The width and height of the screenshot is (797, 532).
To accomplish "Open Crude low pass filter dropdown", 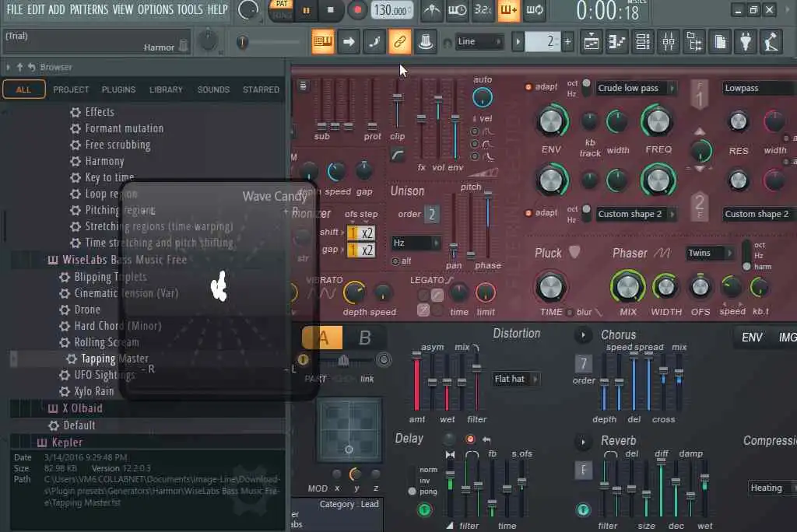I will (x=635, y=88).
